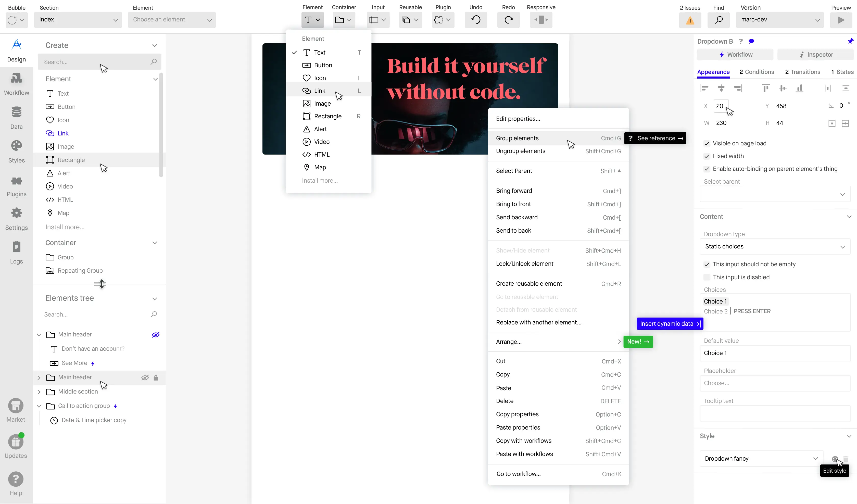Click the See reference button
The image size is (857, 504).
click(655, 138)
